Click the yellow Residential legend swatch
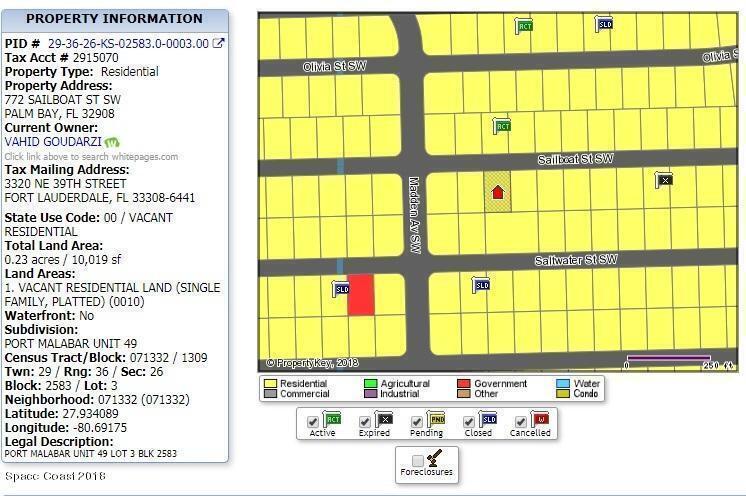Image resolution: width=746 pixels, height=496 pixels. pos(270,383)
